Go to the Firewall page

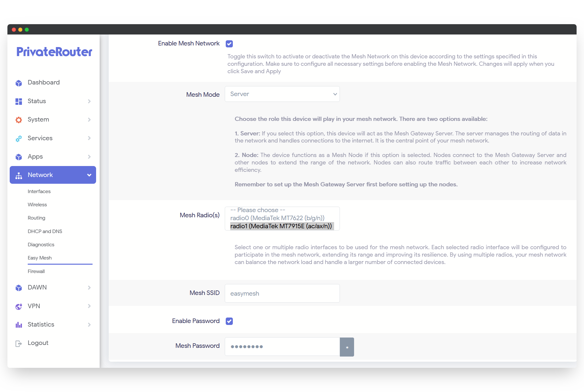(36, 271)
